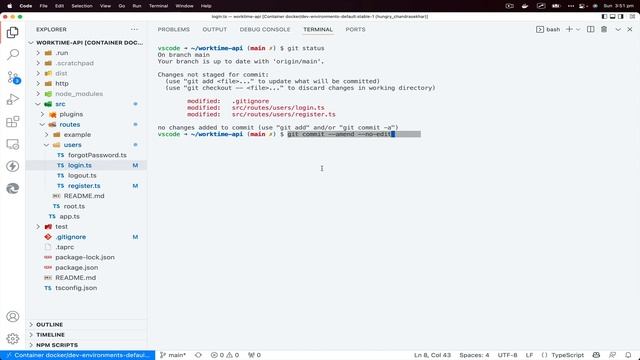Screen dimensions: 640x360
Task: Open the Thunder Client lightning icon
Action: click(13, 166)
